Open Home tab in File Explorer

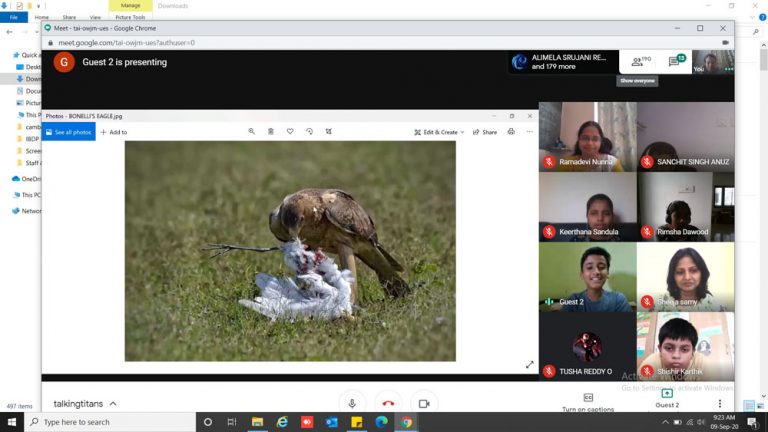(42, 17)
